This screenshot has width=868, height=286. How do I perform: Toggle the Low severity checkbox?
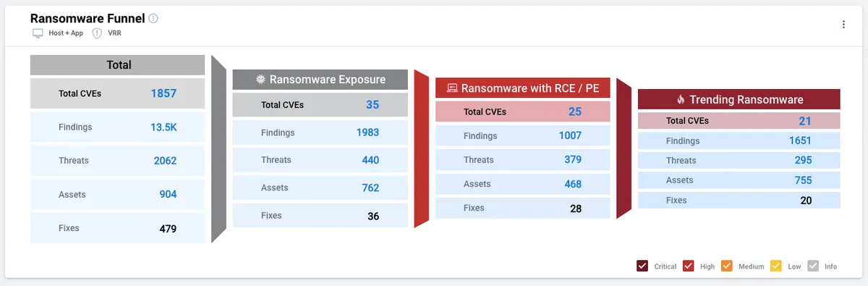[x=776, y=266]
